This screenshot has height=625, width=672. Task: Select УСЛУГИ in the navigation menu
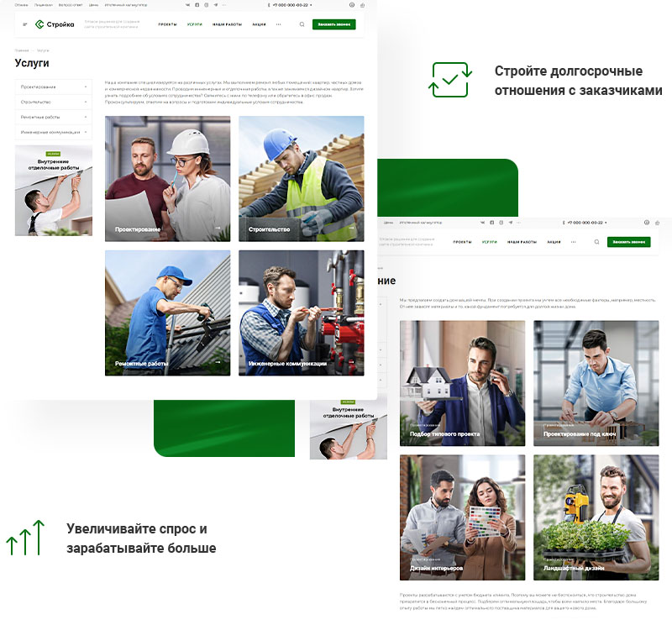click(195, 24)
